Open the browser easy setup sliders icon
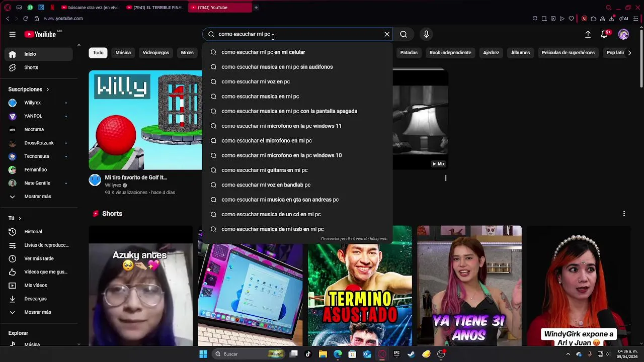The image size is (644, 362). pos(636,19)
